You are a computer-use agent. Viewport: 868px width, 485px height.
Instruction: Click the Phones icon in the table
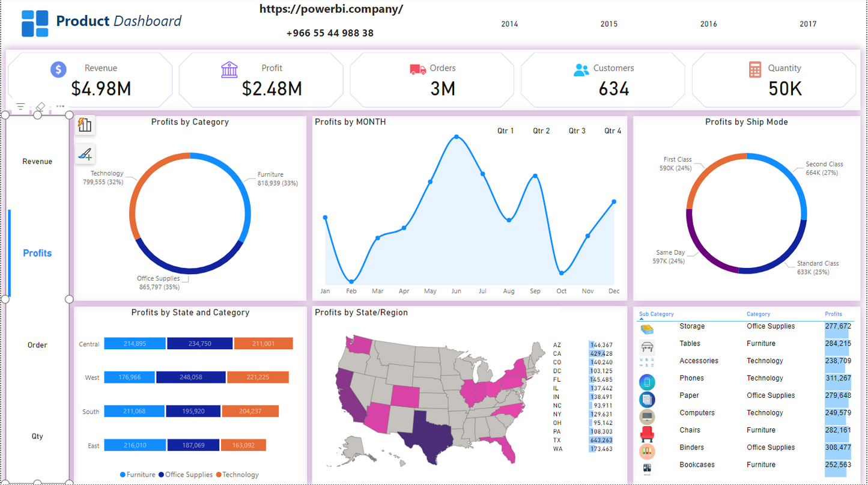pyautogui.click(x=648, y=381)
